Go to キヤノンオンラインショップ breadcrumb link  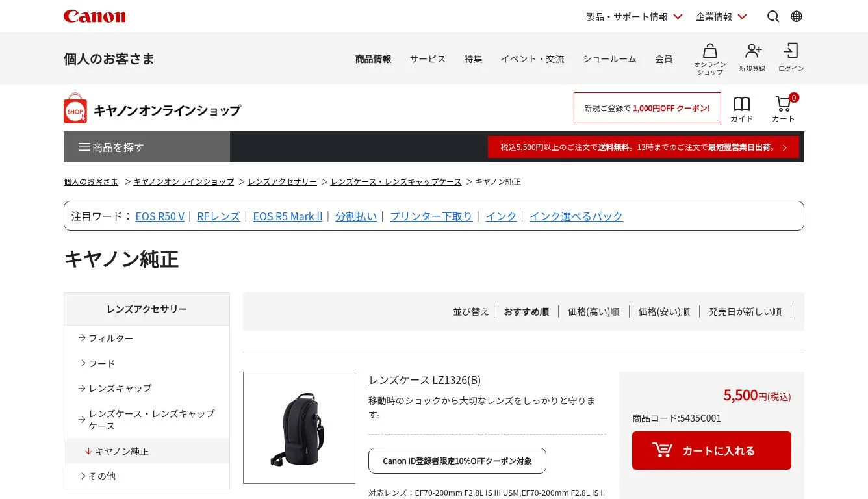[184, 181]
